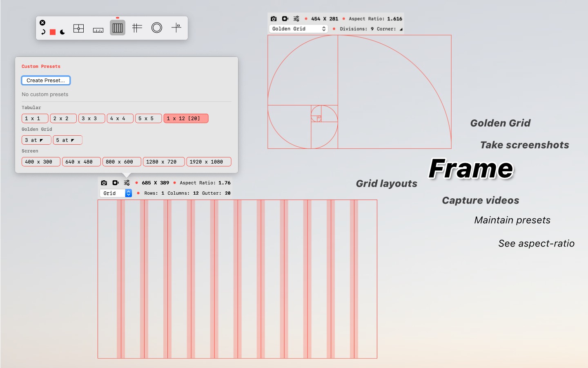The height and width of the screenshot is (368, 588).
Task: Click the Rows value 1
Action: pos(163,193)
